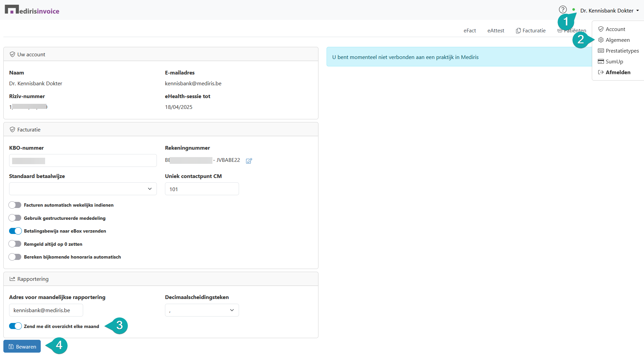Click the document icon beside Facturatie tab
The height and width of the screenshot is (357, 644).
tap(518, 31)
